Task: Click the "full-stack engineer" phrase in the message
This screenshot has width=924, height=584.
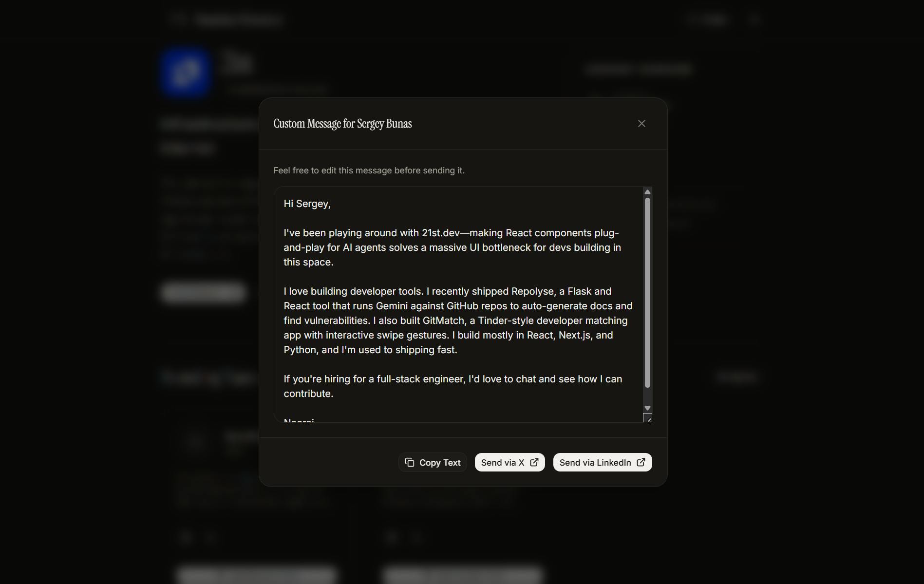Action: pyautogui.click(x=421, y=379)
